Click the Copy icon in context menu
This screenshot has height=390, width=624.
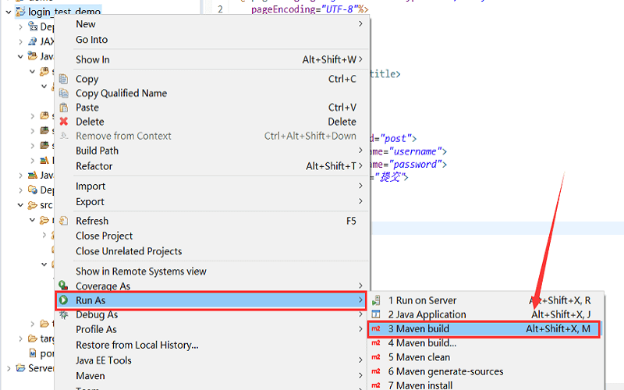[x=64, y=79]
